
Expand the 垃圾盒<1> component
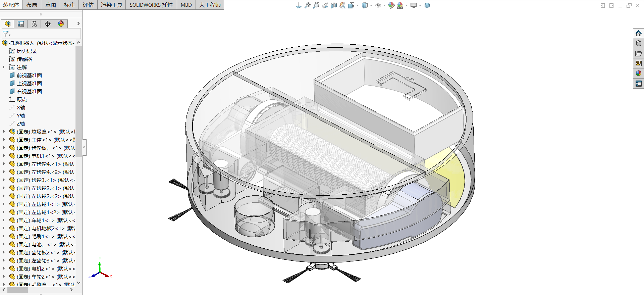(x=4, y=132)
